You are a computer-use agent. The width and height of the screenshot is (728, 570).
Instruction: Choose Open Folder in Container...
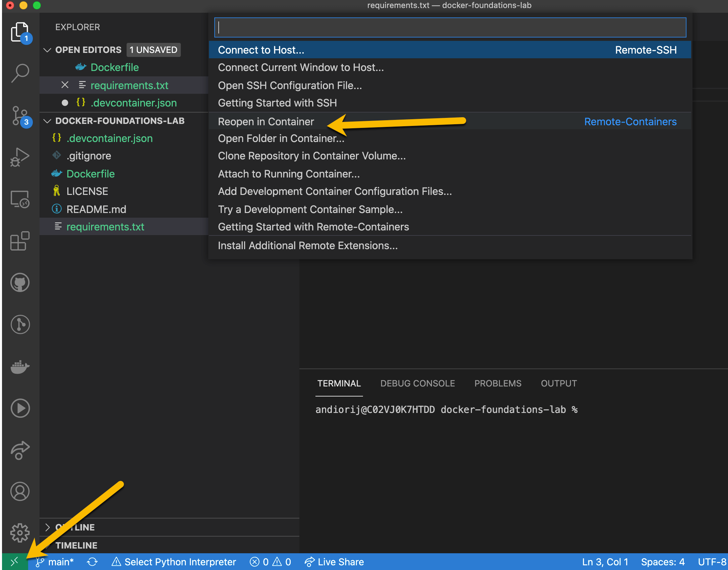450,138
